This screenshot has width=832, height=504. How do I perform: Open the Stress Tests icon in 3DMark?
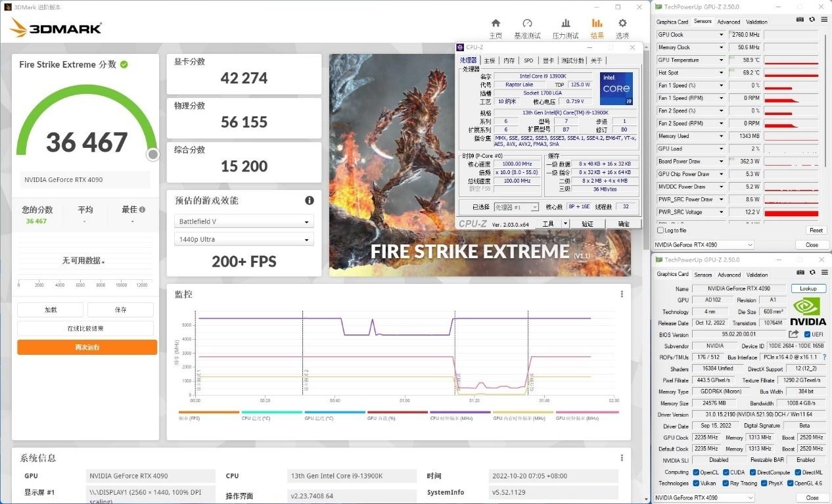point(566,23)
